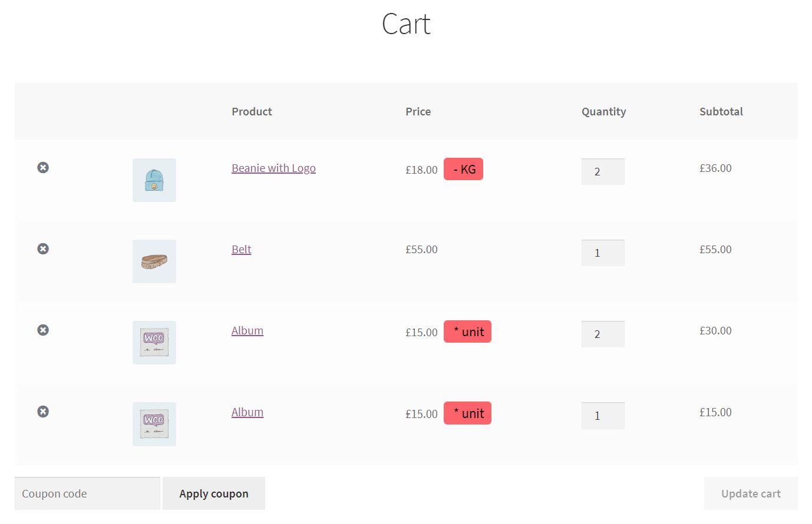Screen dimensions: 812x524
Task: Focus the quantity box showing £30.00 subtotal
Action: (x=603, y=334)
